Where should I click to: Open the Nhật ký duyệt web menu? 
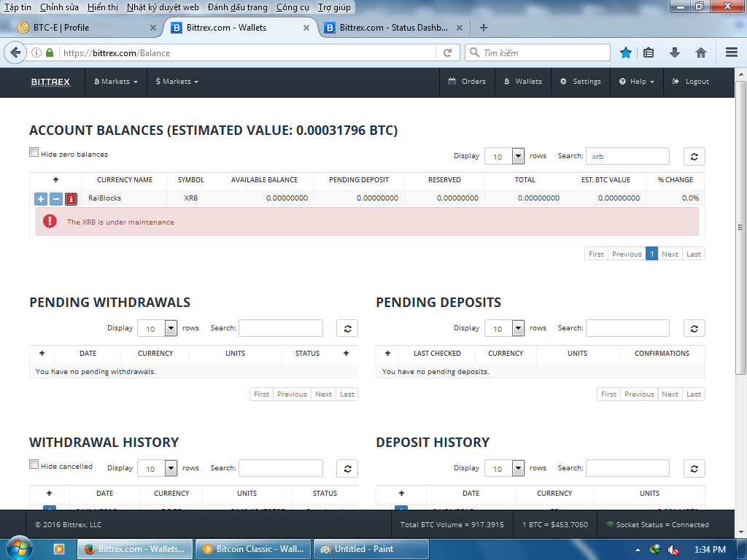point(163,7)
